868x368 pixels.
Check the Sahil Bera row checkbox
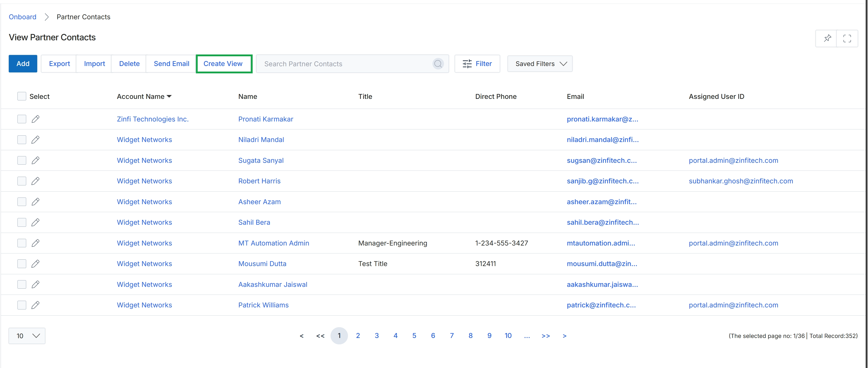click(22, 222)
